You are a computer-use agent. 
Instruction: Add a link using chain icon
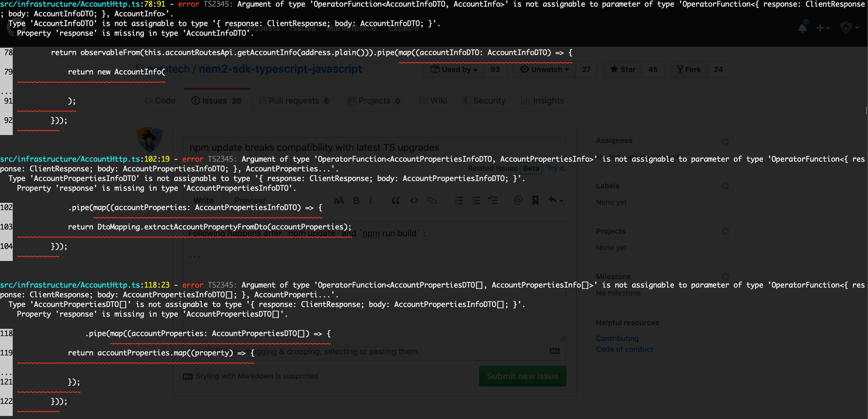pos(432,201)
